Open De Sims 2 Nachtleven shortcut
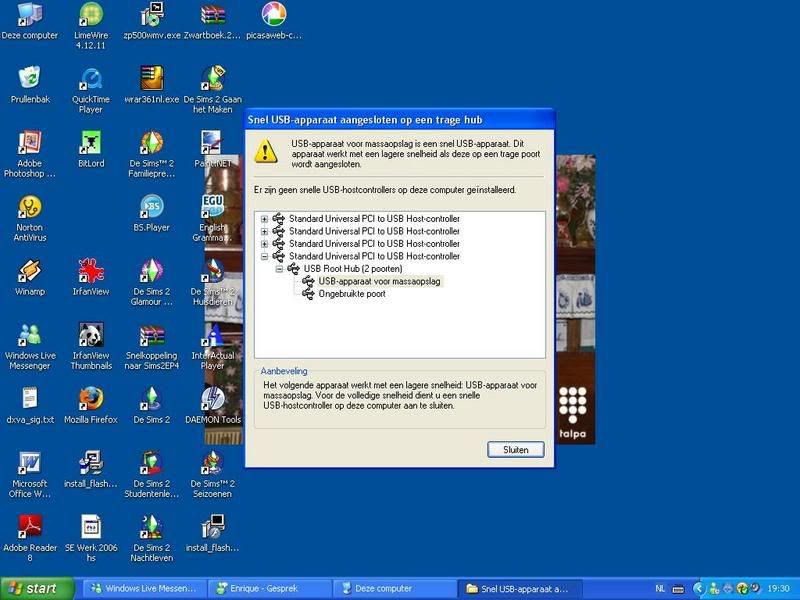This screenshot has width=800, height=600. point(152,538)
